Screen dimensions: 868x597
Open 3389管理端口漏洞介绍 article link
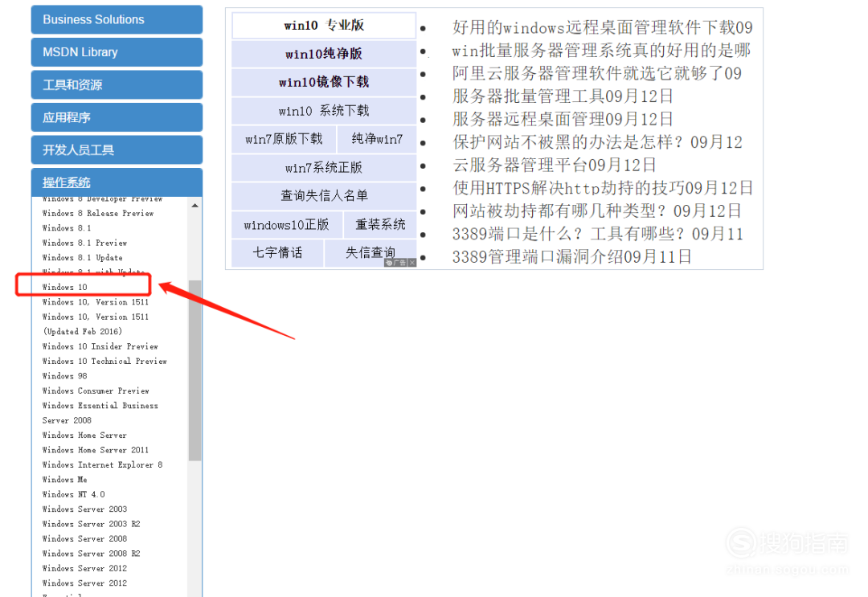pos(572,257)
